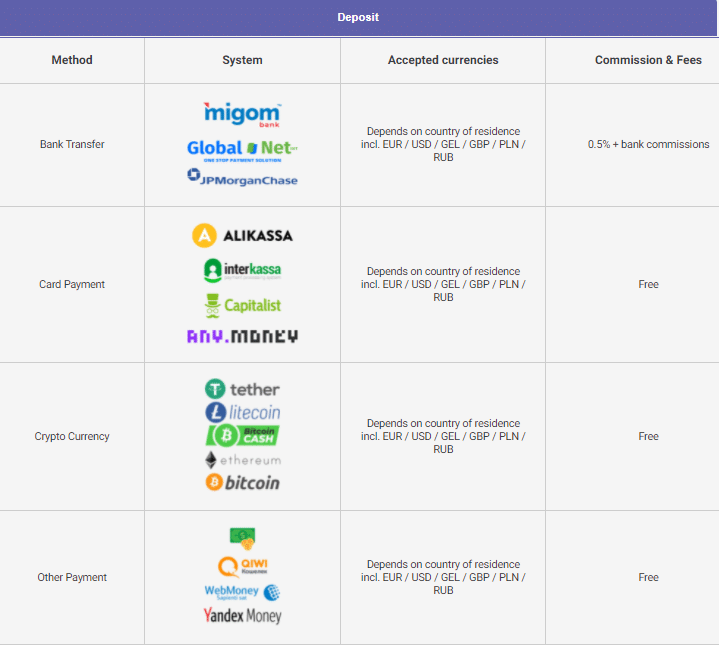Image resolution: width=719 pixels, height=645 pixels.
Task: Select the WebMoney logo
Action: (242, 592)
